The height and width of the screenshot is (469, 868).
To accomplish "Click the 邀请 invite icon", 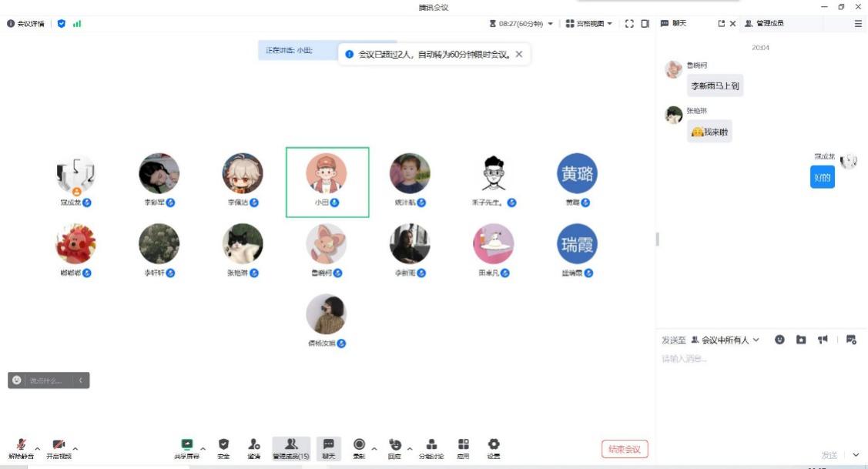I will click(253, 447).
